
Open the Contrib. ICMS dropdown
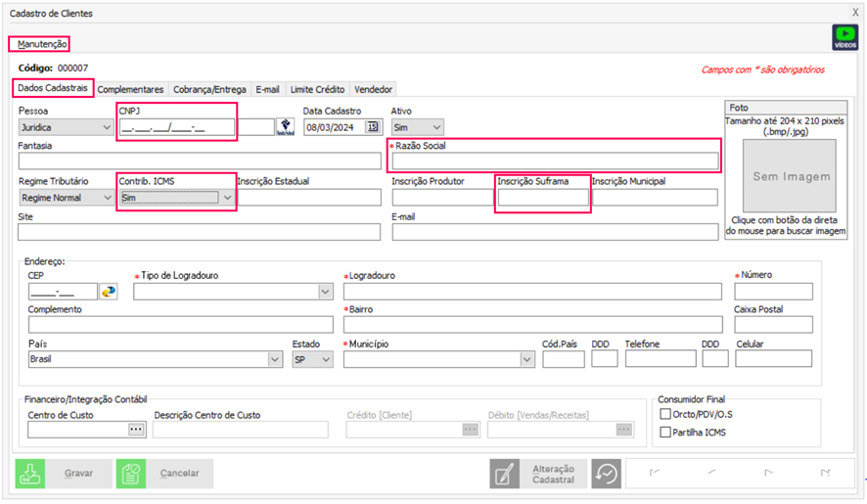coord(227,198)
